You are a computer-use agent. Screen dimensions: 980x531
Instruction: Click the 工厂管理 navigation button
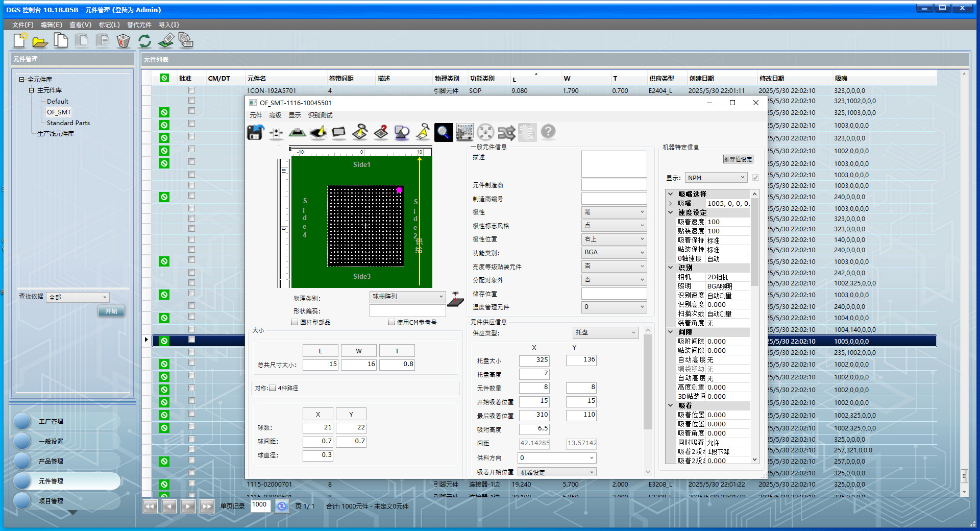point(51,421)
